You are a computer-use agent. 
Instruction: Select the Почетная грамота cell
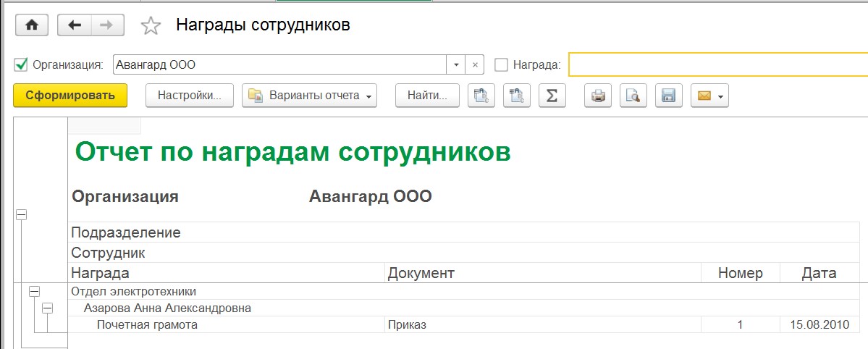point(227,324)
